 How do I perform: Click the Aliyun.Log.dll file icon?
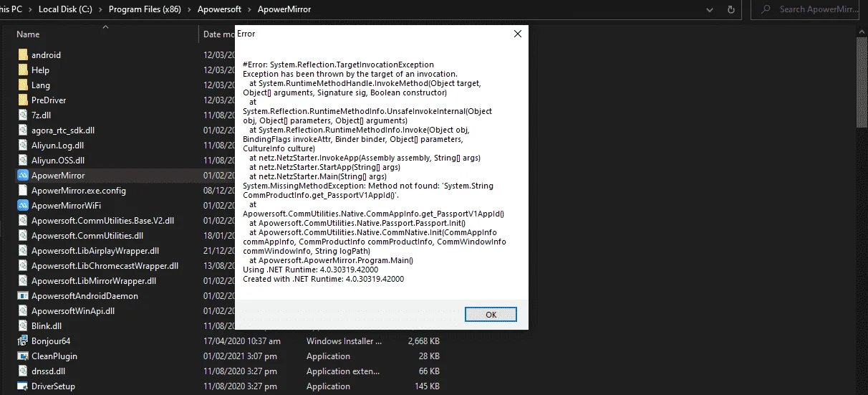[23, 145]
